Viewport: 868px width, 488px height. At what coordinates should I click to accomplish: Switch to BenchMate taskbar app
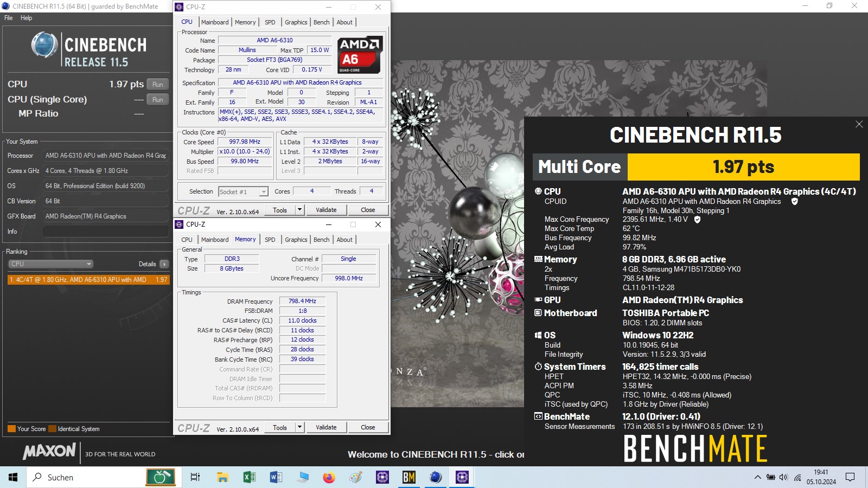pos(409,477)
